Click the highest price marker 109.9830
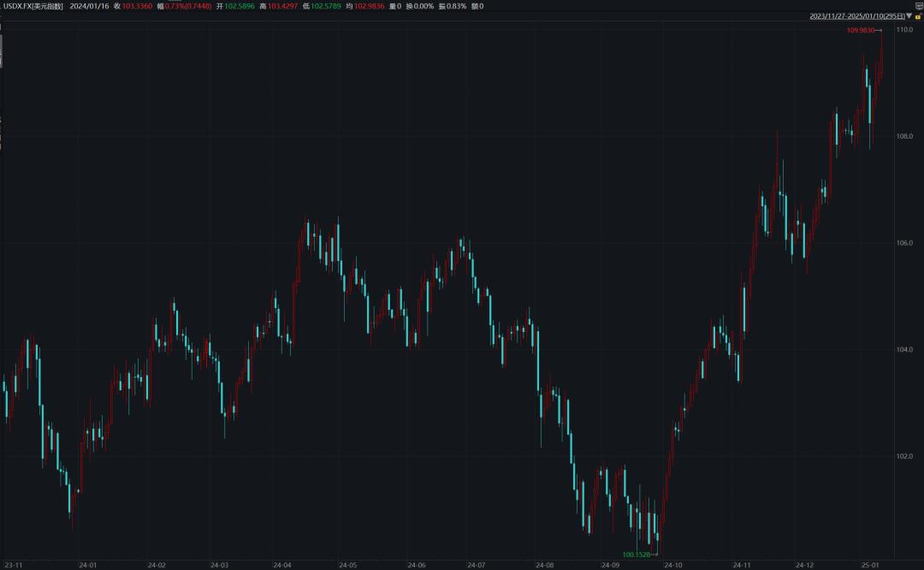 click(862, 30)
